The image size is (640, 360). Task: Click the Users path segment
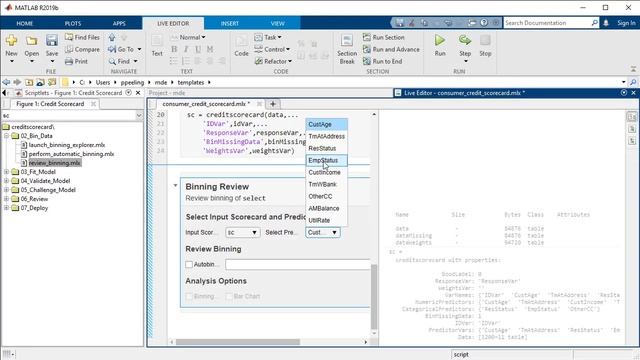click(x=103, y=82)
